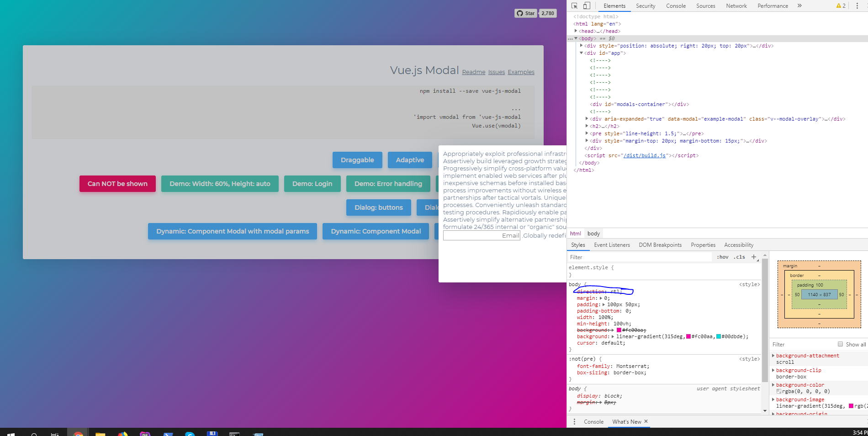
Task: Open PhpStorm from the taskbar
Action: 145,433
